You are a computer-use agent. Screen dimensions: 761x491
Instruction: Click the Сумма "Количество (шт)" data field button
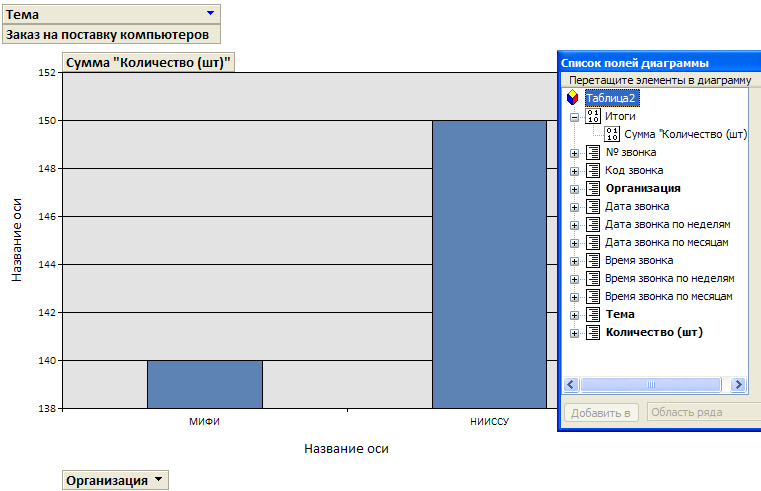[x=148, y=63]
